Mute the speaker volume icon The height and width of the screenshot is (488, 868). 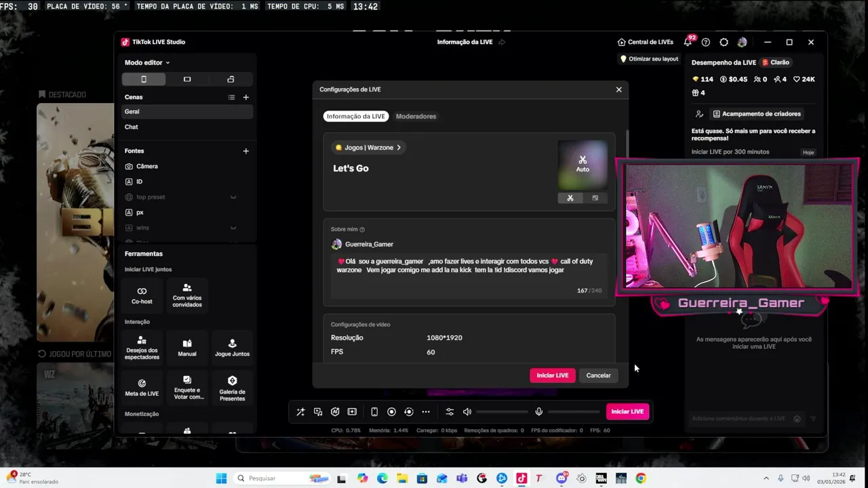(x=467, y=412)
